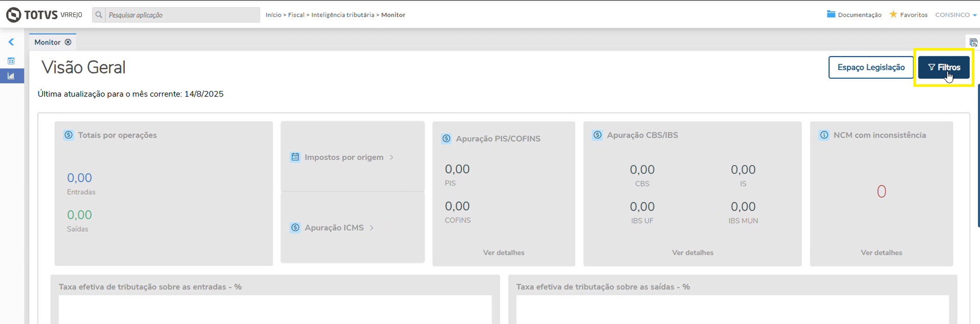Expand the CONSINCO user dropdown
Screen dimensions: 980x324
(956, 15)
